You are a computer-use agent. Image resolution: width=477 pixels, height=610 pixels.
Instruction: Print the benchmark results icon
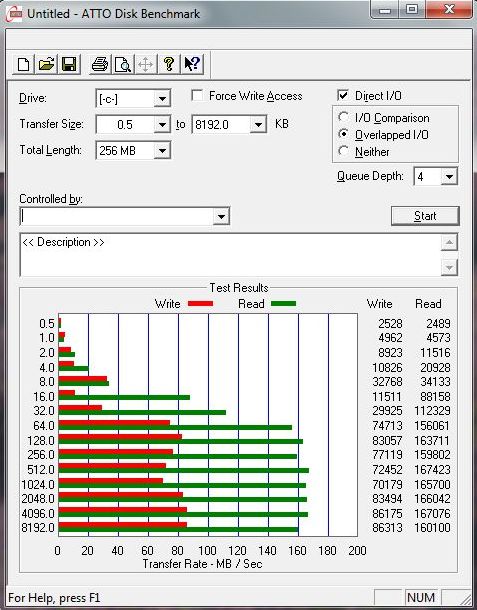pos(100,64)
